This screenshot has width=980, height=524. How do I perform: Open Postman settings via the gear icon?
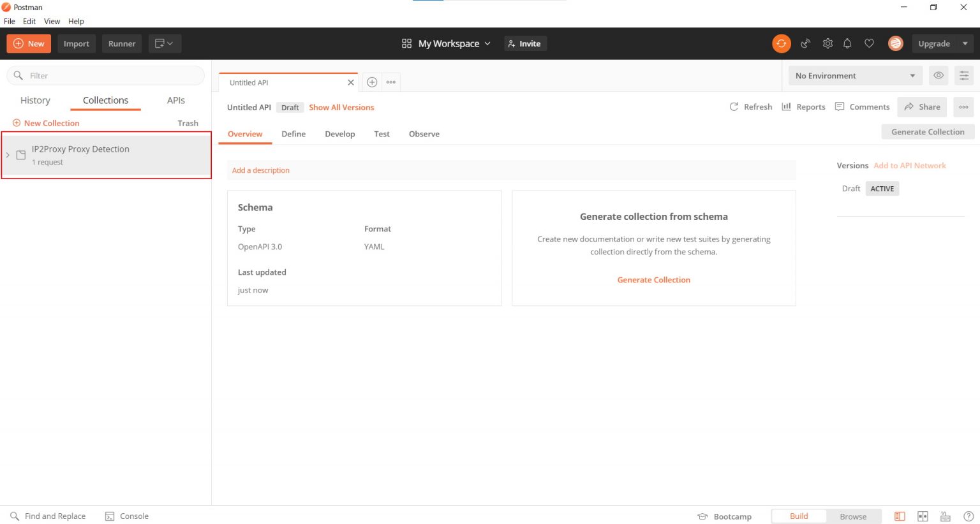[828, 43]
